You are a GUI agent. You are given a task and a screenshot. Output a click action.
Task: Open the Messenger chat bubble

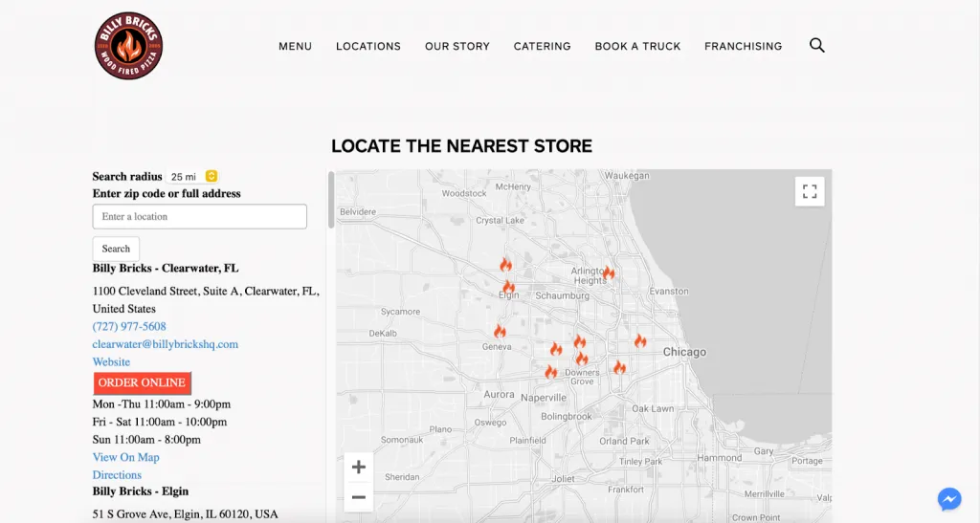click(x=948, y=499)
